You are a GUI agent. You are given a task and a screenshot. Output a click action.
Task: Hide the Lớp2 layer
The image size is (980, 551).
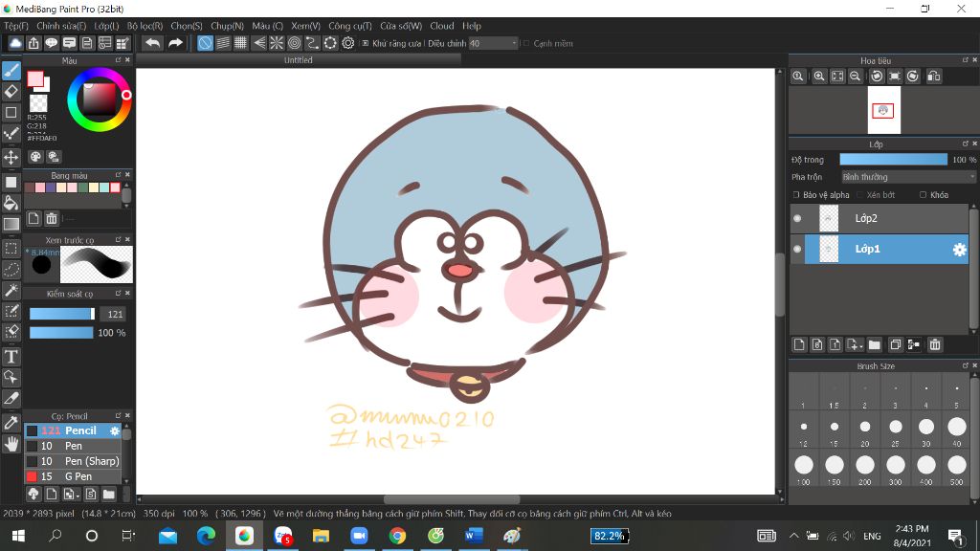(797, 219)
